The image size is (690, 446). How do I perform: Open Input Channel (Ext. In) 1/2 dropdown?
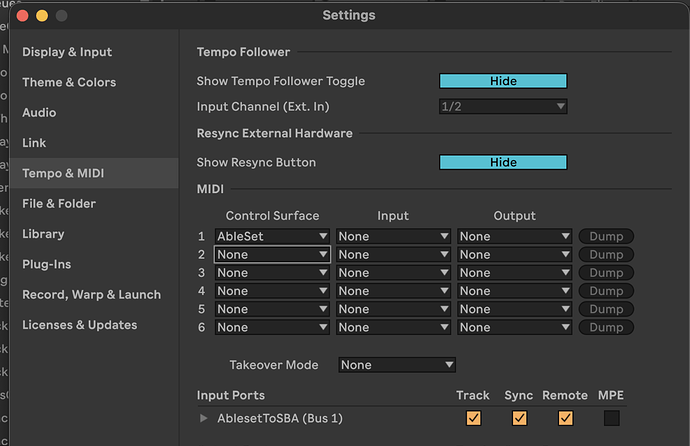coord(503,106)
